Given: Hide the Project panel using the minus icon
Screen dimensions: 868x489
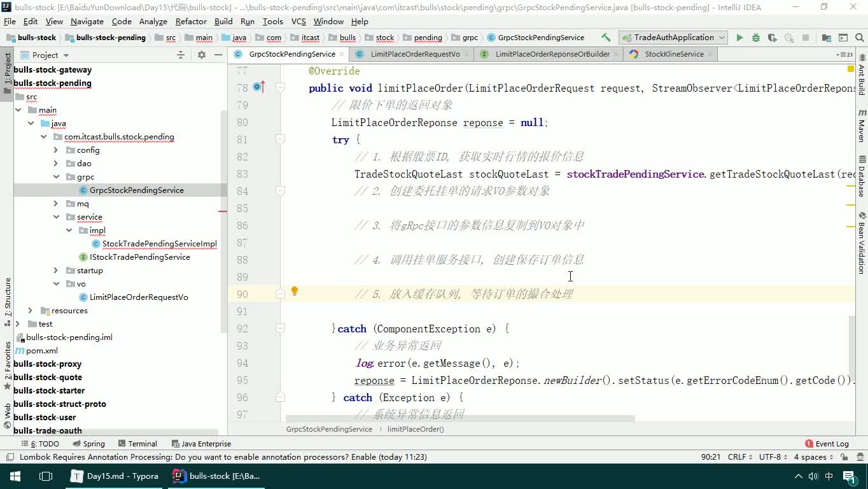Looking at the screenshot, I should [218, 55].
